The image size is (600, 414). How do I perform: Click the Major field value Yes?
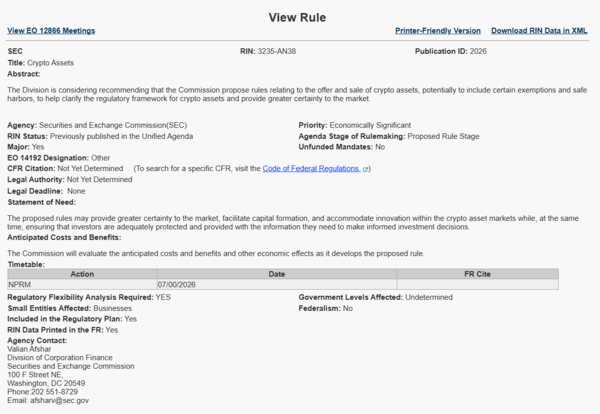[38, 147]
